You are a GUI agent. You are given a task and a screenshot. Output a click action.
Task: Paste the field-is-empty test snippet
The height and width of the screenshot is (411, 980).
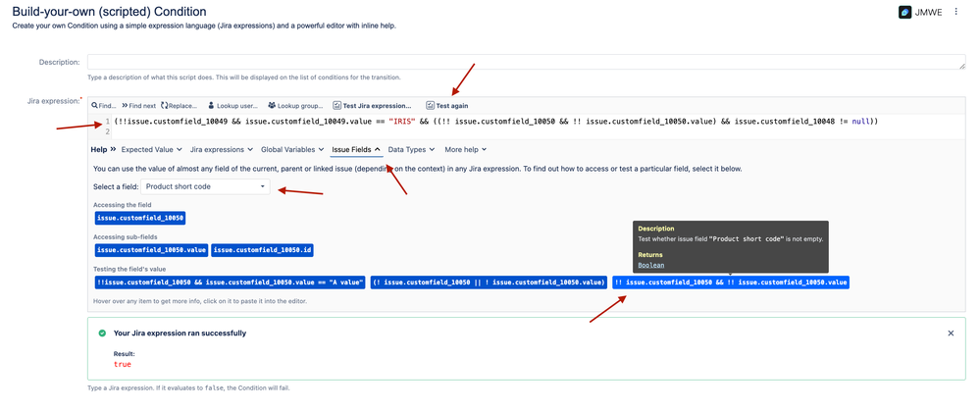[x=489, y=283]
